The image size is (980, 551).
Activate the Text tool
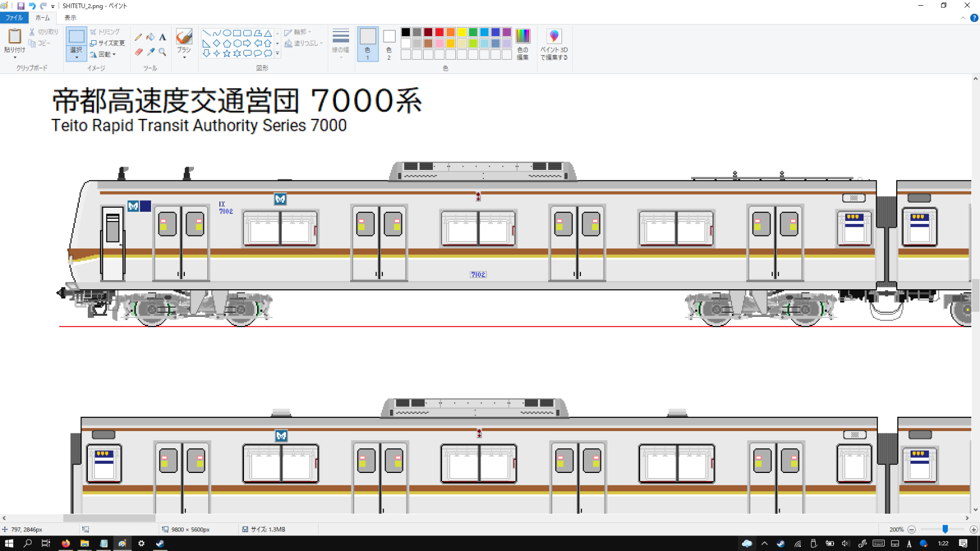coord(162,37)
